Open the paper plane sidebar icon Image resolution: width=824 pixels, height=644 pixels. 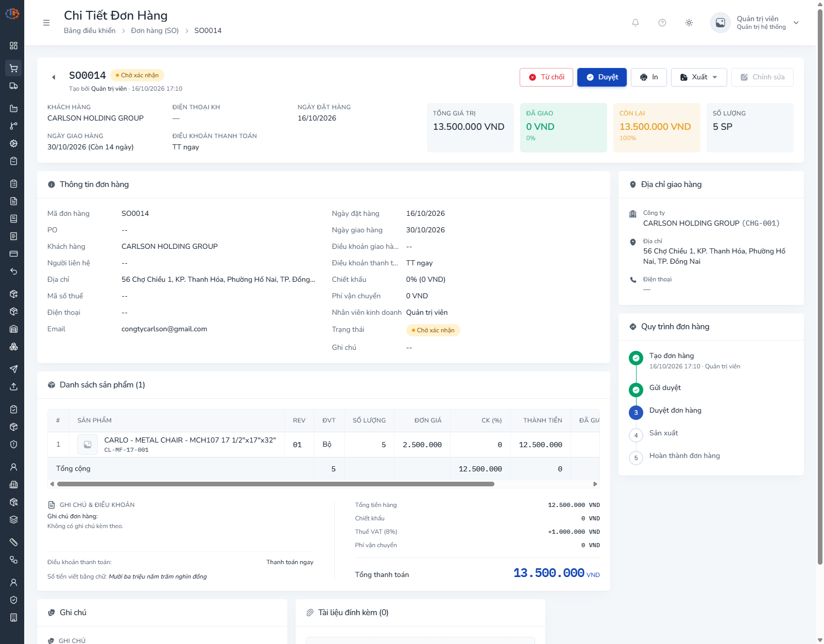13,369
